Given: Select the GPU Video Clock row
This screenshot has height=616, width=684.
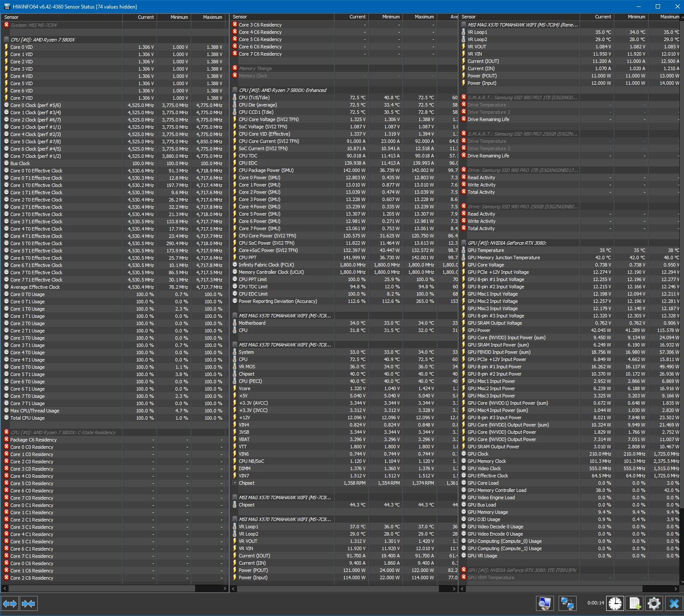Looking at the screenshot, I should pyautogui.click(x=570, y=468).
